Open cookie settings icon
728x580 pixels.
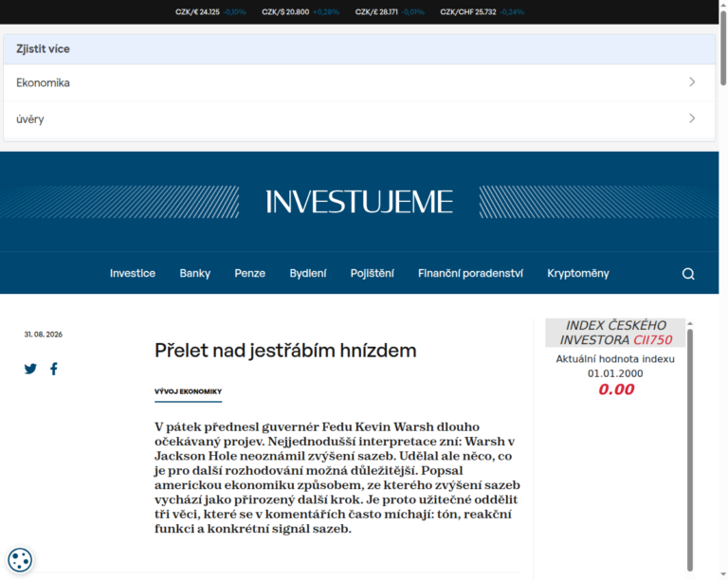pos(20,559)
